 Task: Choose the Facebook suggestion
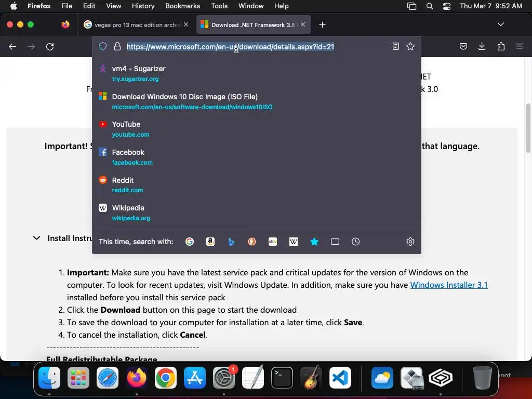click(257, 157)
